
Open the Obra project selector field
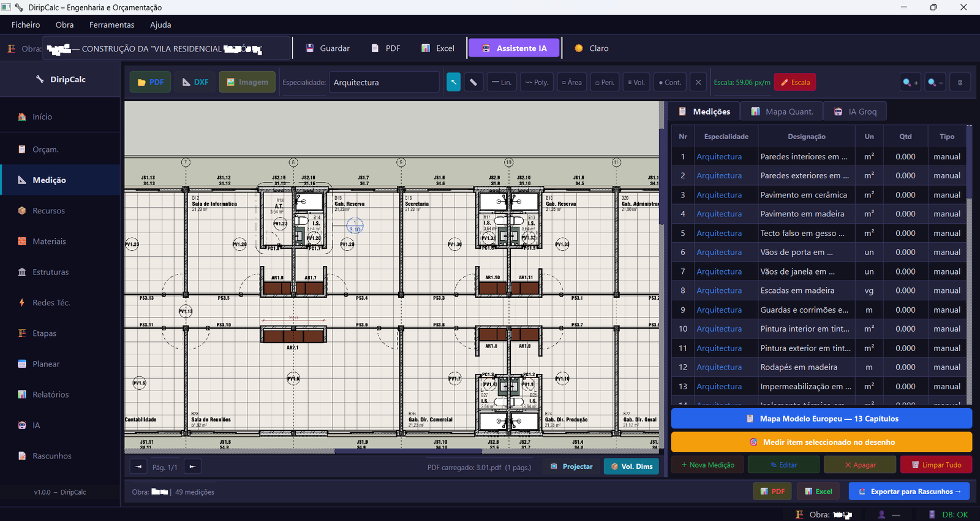click(165, 48)
